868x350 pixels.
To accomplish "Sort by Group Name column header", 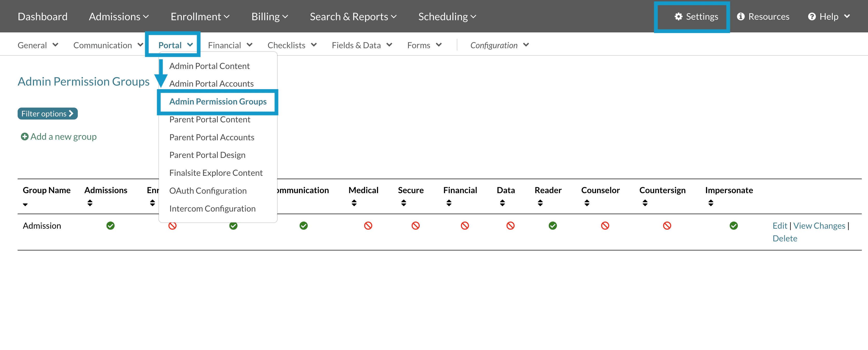I will (x=46, y=190).
